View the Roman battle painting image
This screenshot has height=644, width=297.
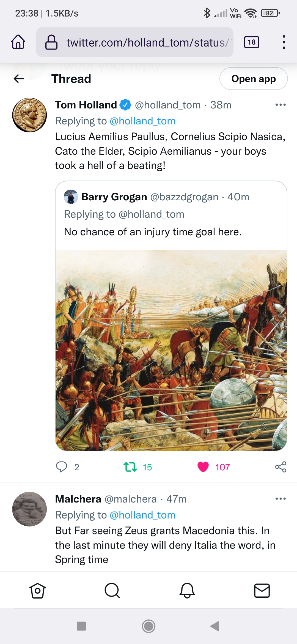click(x=171, y=350)
